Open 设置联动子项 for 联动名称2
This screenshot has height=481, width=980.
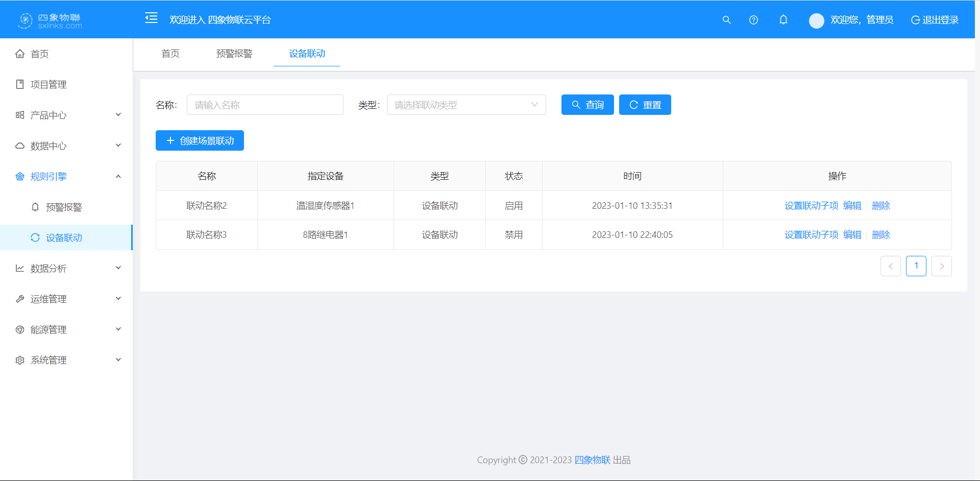[x=811, y=205]
